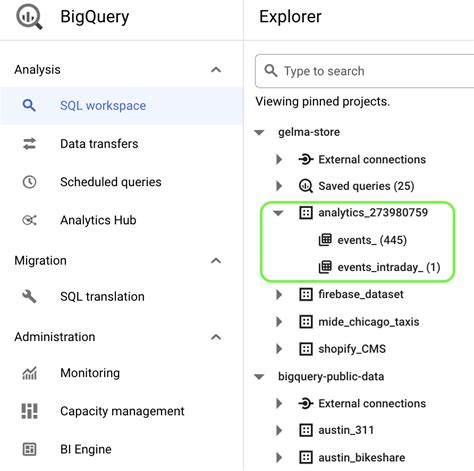474x471 pixels.
Task: Click the Monitoring chart icon
Action: pos(29,373)
